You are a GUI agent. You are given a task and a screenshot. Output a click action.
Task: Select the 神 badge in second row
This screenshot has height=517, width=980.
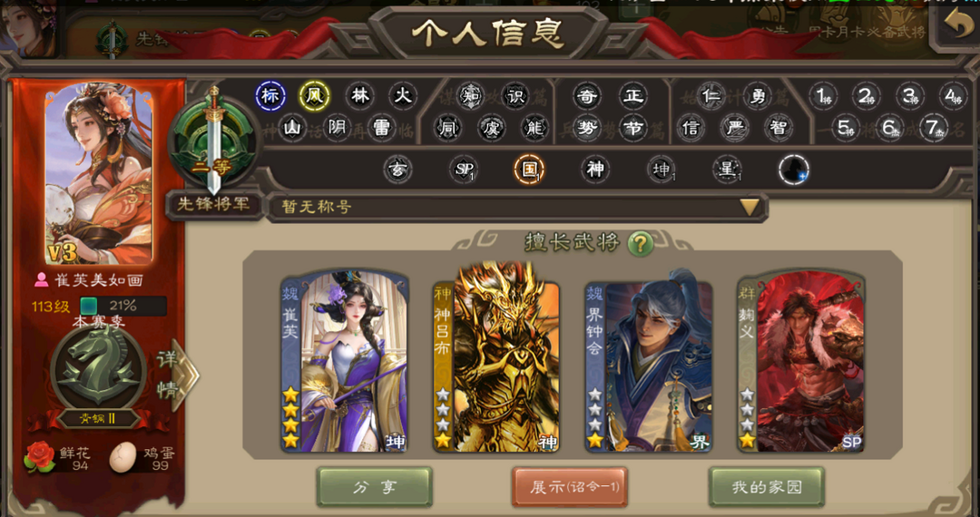pos(594,170)
